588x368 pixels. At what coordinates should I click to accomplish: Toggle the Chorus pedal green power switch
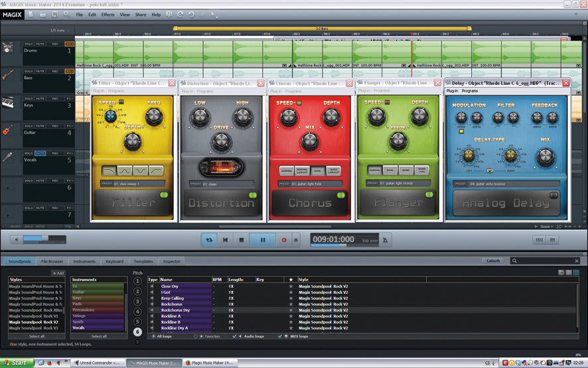tap(341, 195)
